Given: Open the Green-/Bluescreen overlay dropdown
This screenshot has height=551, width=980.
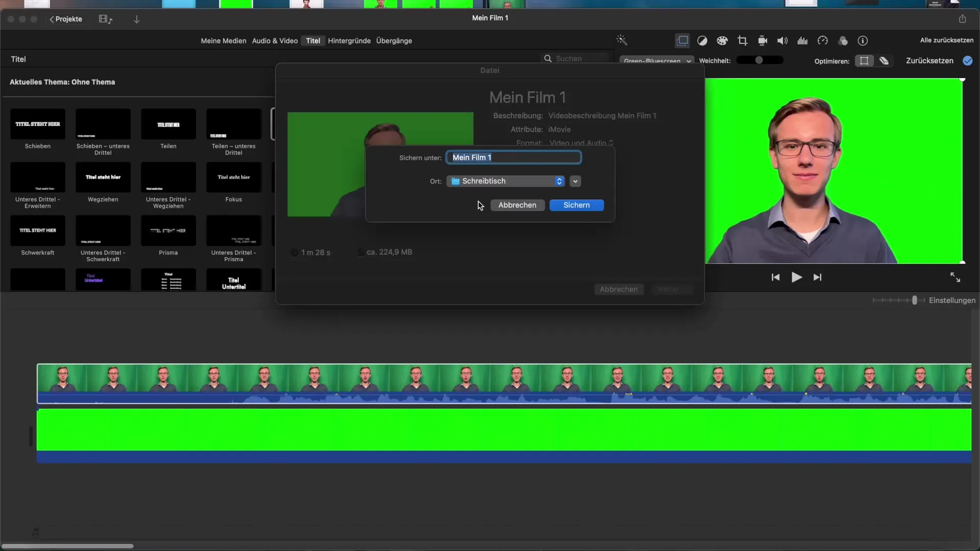Looking at the screenshot, I should 657,61.
